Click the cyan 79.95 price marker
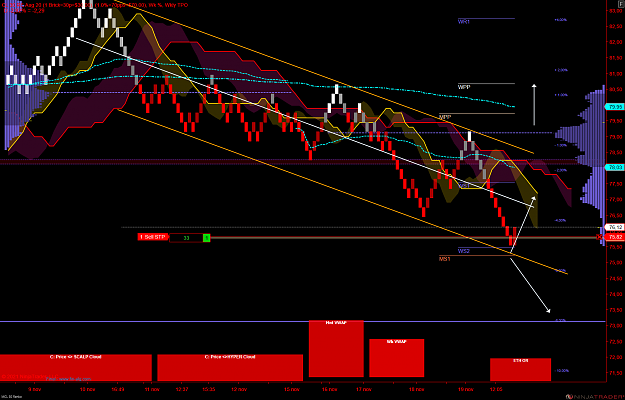 (614, 107)
